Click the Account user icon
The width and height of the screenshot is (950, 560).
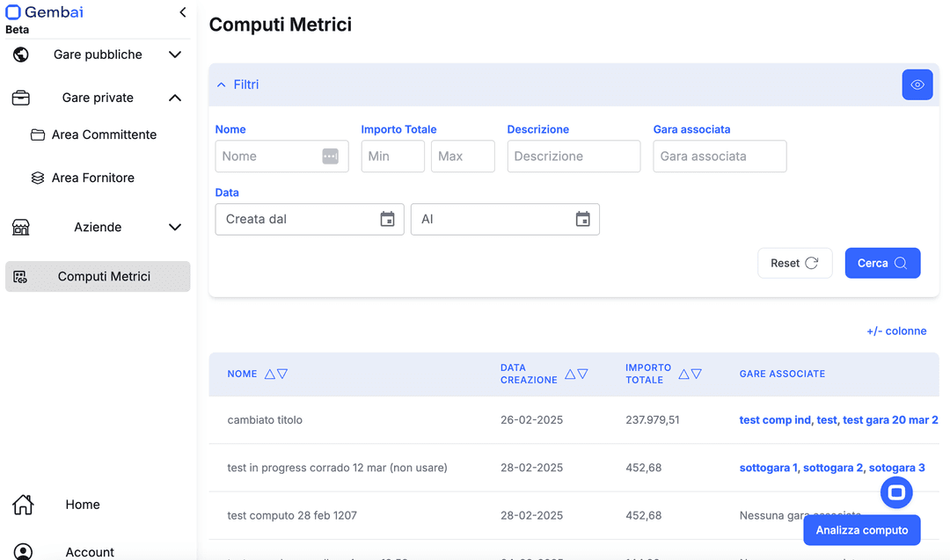click(x=23, y=552)
